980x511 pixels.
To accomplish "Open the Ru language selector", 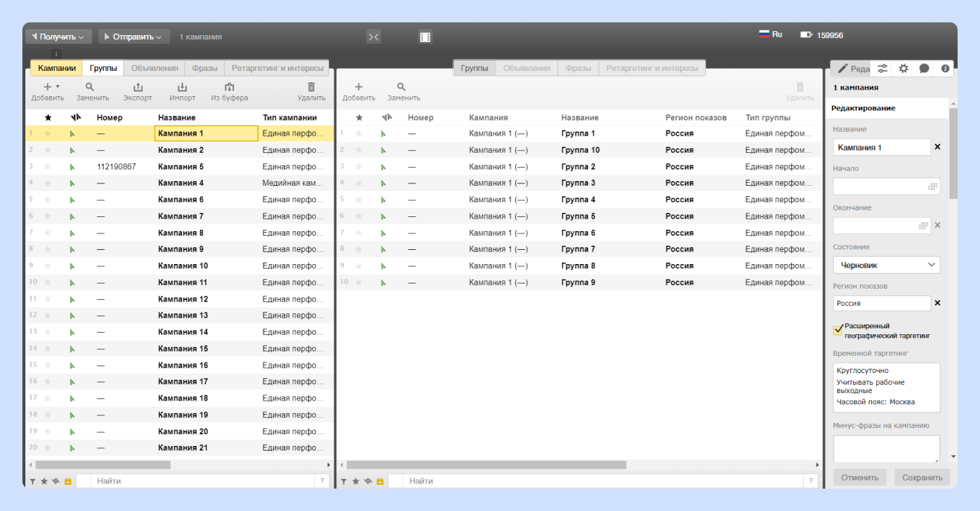I will 771,34.
